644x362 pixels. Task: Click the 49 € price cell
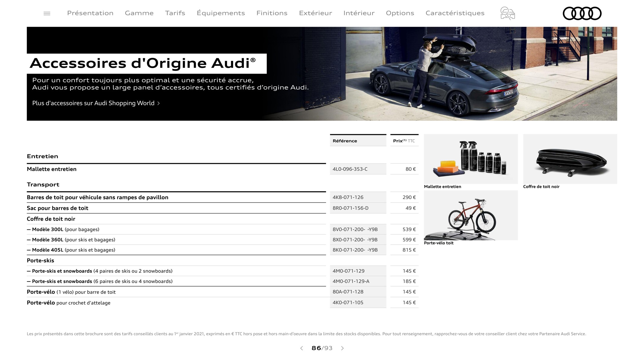(x=404, y=208)
